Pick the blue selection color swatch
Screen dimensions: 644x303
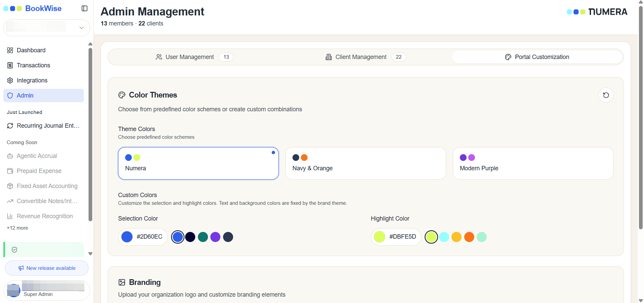[x=178, y=237]
